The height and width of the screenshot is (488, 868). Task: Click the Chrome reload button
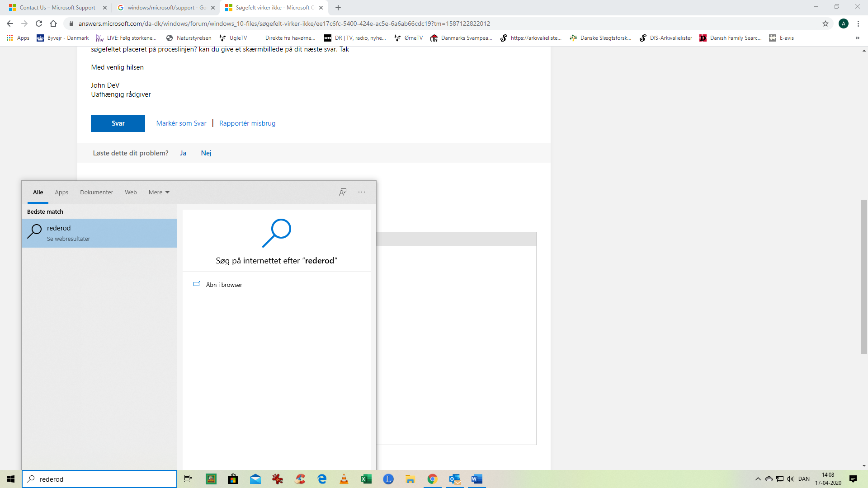pos(39,23)
